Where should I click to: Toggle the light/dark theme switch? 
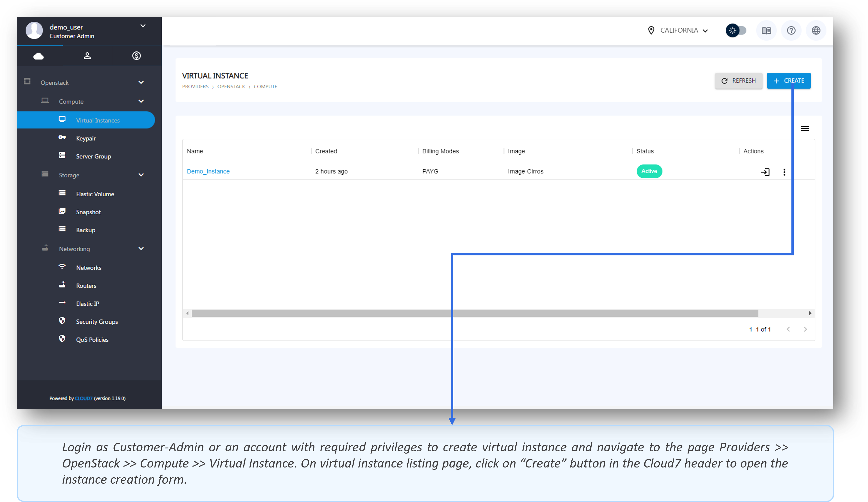tap(736, 31)
